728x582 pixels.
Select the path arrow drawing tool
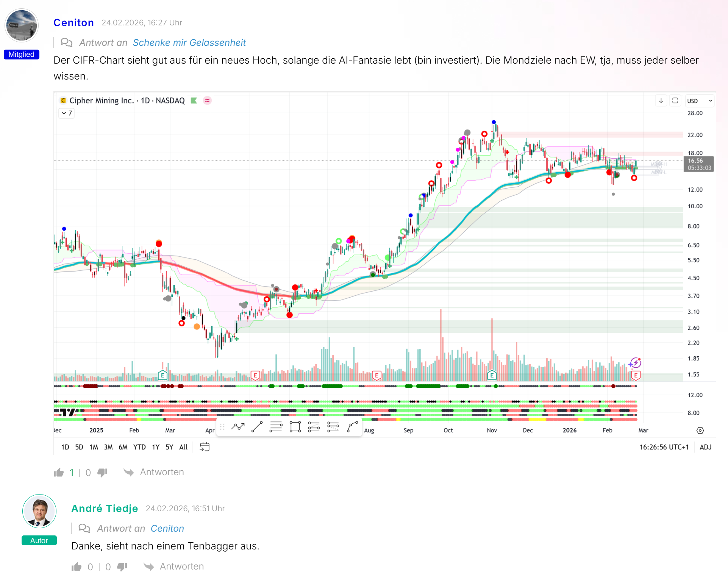click(x=238, y=427)
